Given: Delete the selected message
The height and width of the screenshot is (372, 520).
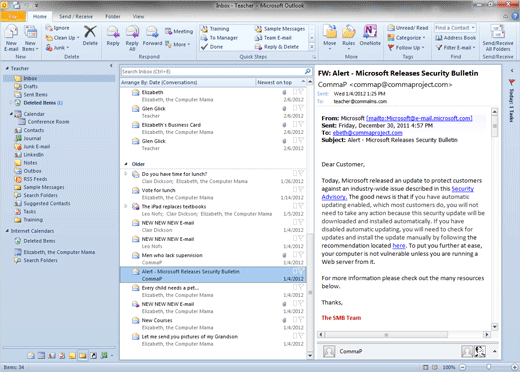Looking at the screenshot, I should click(90, 36).
